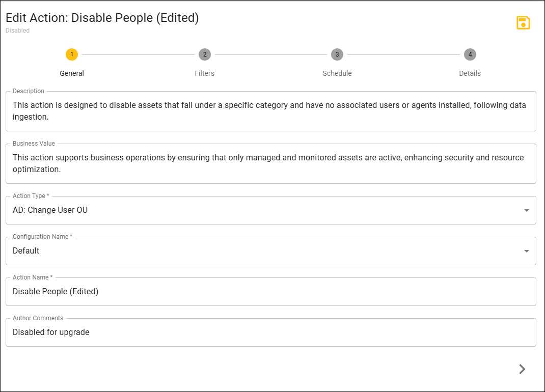
Task: Click into the Business Value text area
Action: click(271, 164)
